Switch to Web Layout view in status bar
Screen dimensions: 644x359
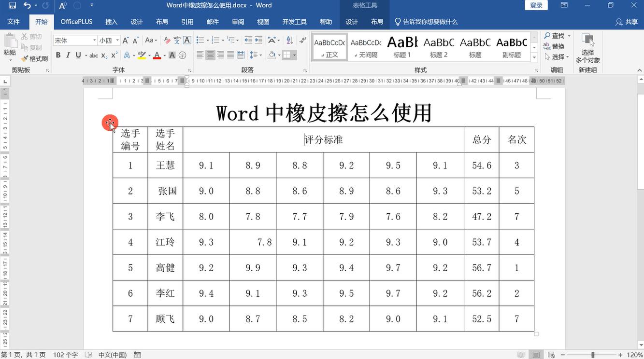pos(551,355)
